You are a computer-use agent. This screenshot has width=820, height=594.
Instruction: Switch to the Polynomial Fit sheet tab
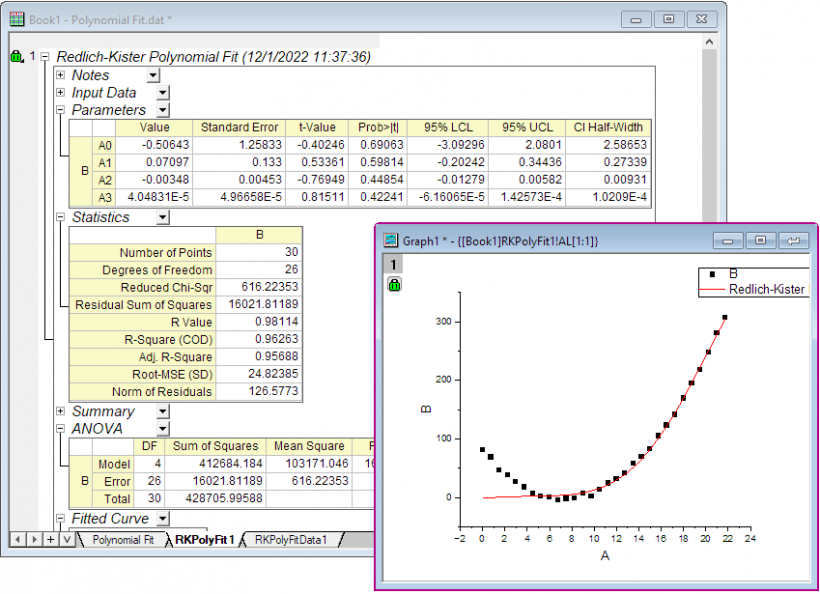point(122,540)
